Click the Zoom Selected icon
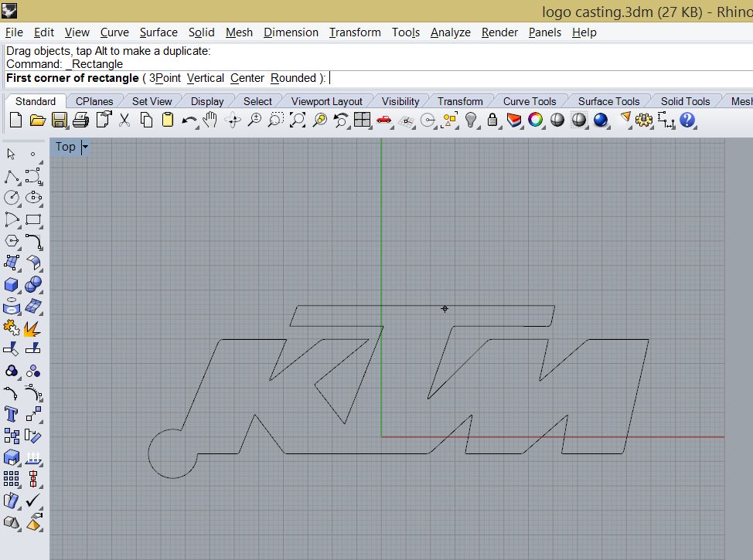Screen dimensions: 753x560 point(319,120)
